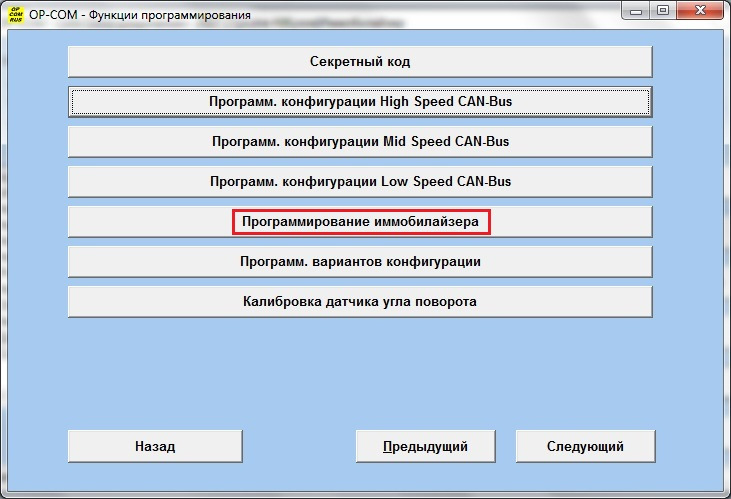
Task: Maximize the OP-COM window
Action: [x=663, y=11]
